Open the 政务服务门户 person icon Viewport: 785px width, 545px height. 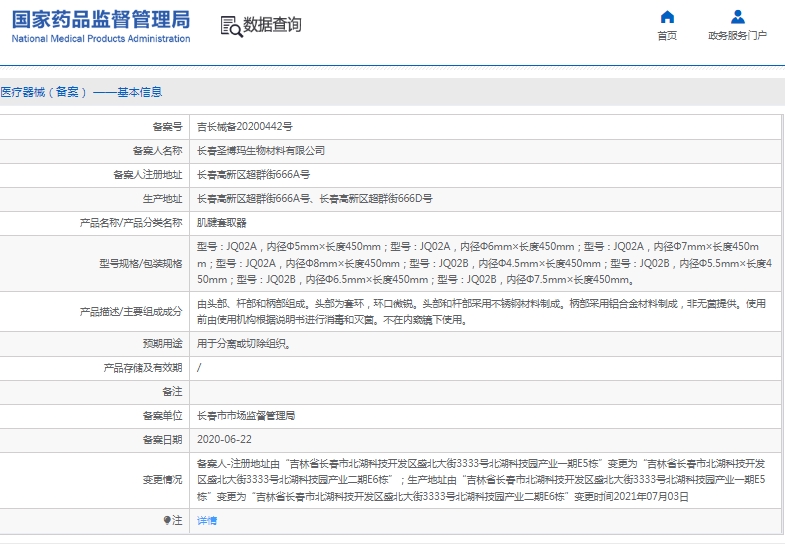(737, 17)
